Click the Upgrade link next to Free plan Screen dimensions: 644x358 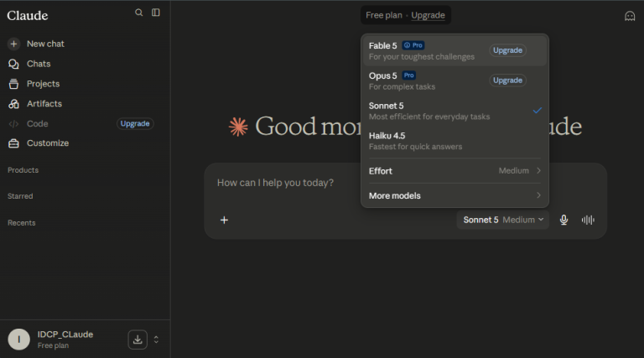click(428, 15)
